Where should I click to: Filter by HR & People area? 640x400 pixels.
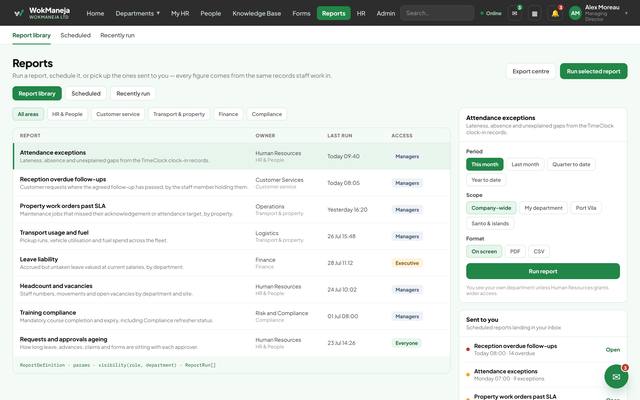point(67,114)
